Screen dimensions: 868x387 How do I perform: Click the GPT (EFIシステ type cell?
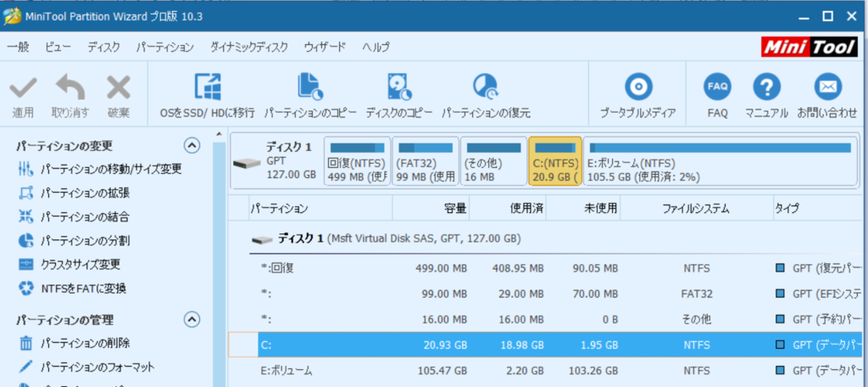[x=819, y=294]
